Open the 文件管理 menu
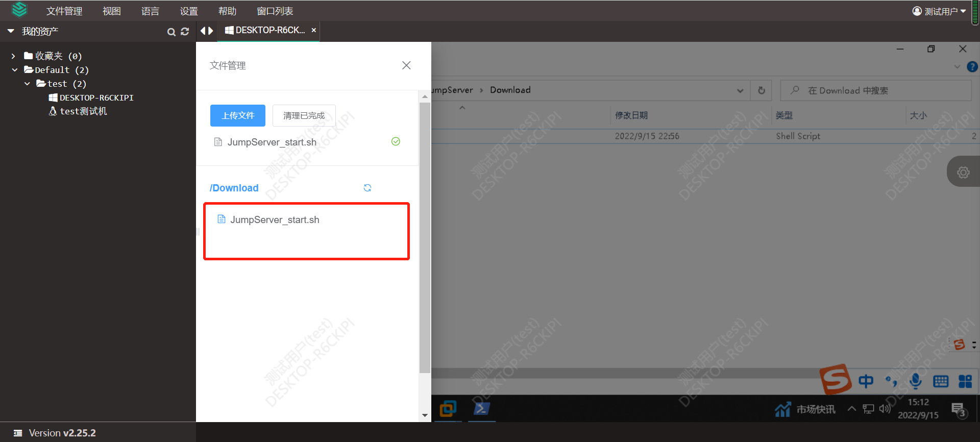 coord(64,11)
